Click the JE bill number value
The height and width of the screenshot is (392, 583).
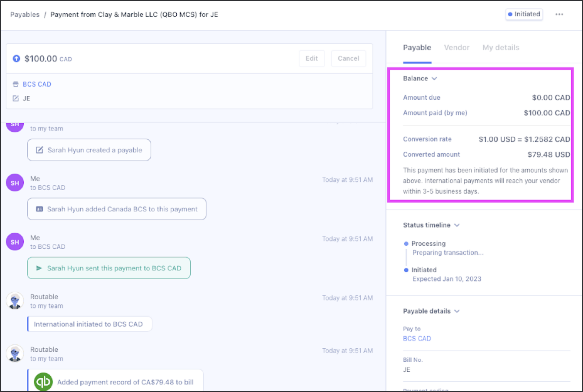coord(407,370)
